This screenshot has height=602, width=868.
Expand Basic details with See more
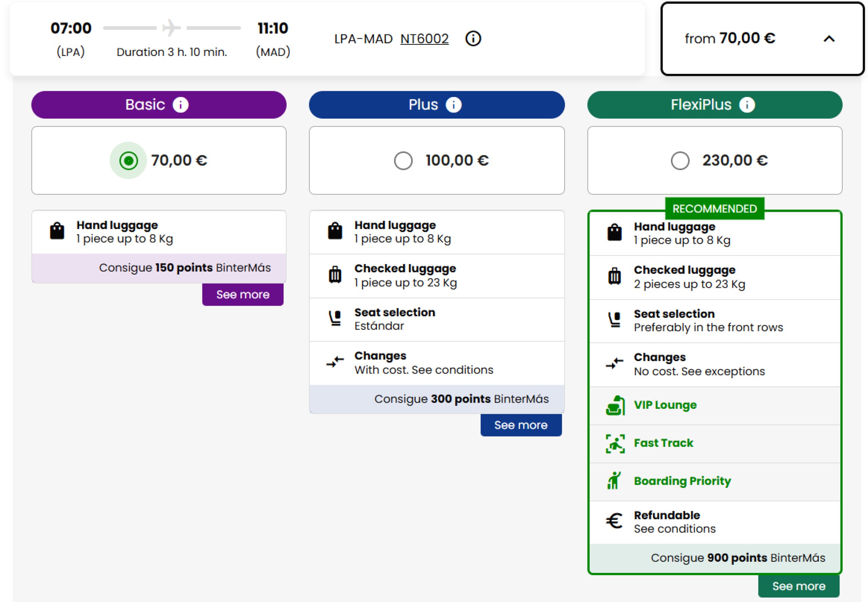242,295
